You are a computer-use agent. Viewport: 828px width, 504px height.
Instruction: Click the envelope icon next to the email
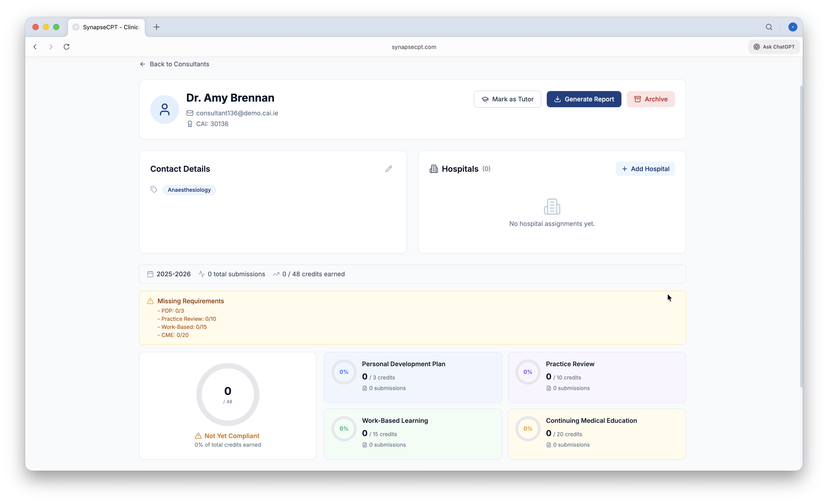click(190, 113)
